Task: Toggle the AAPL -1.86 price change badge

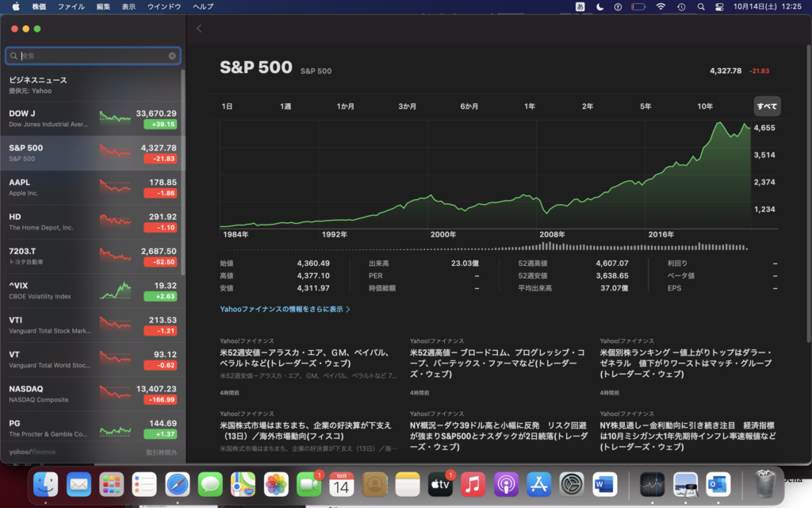Action: tap(160, 193)
